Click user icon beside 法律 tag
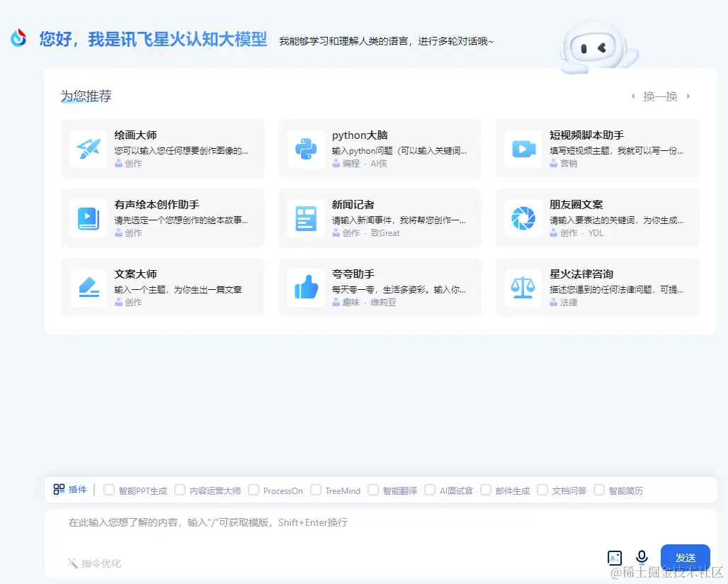The width and height of the screenshot is (728, 584). pyautogui.click(x=553, y=302)
